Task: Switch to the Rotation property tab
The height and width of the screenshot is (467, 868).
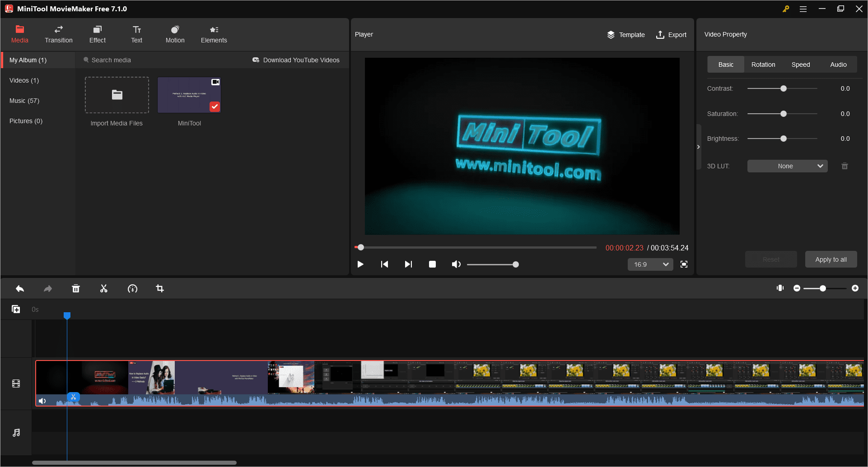Action: pos(763,65)
